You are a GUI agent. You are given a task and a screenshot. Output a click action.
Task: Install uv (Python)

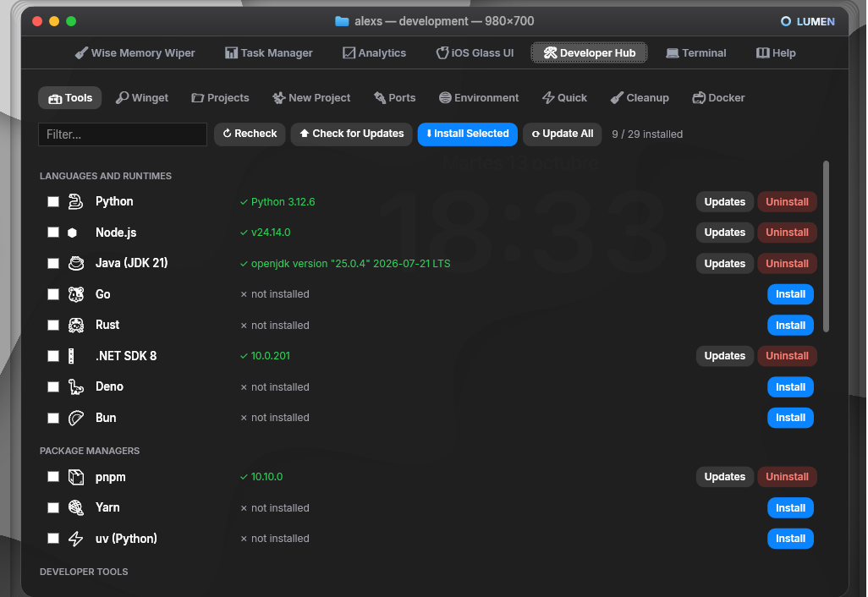(x=790, y=539)
